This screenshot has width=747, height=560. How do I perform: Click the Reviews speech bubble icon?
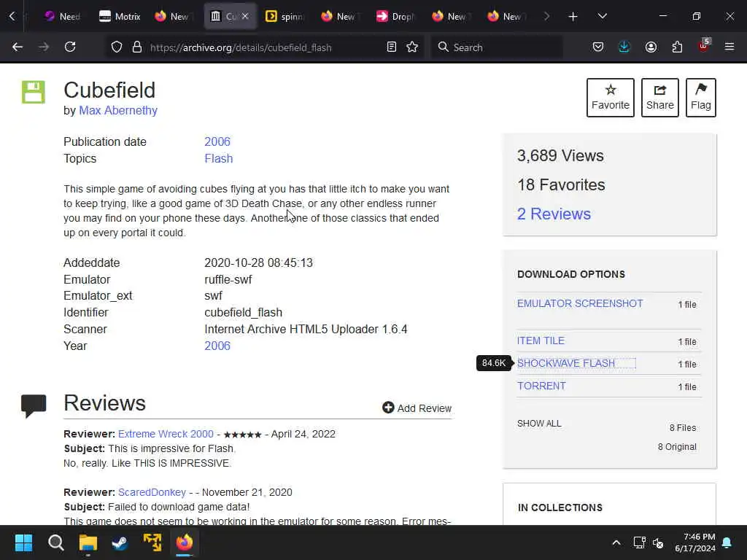click(34, 406)
